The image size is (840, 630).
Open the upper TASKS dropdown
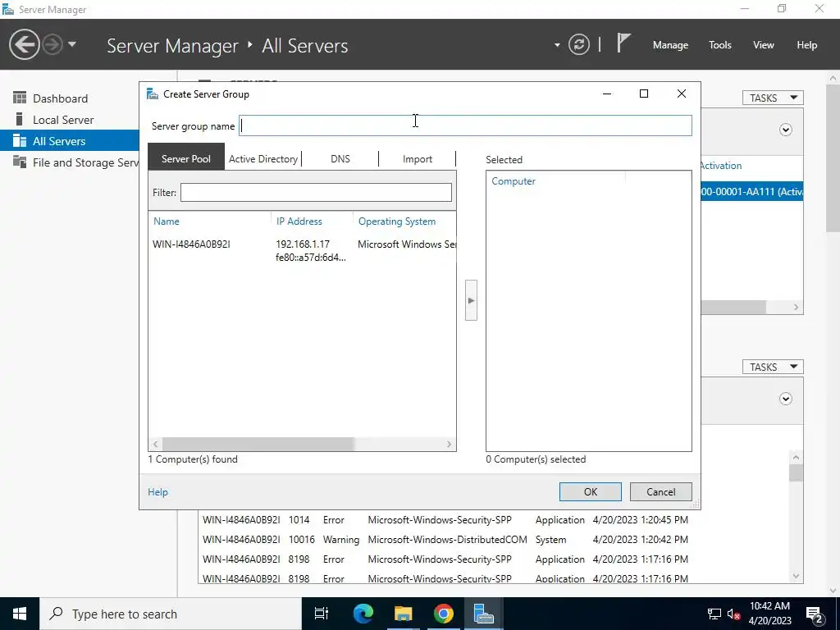pos(773,98)
